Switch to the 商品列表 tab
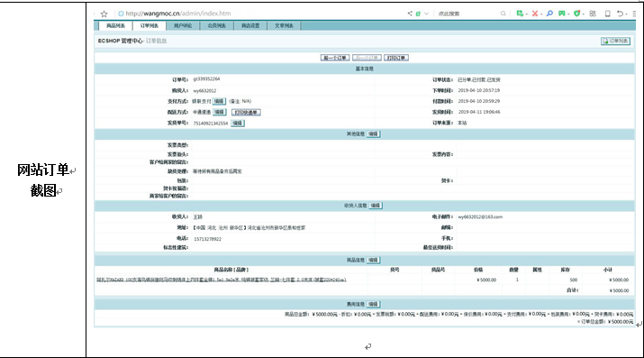This screenshot has height=358, width=644. 115,26
